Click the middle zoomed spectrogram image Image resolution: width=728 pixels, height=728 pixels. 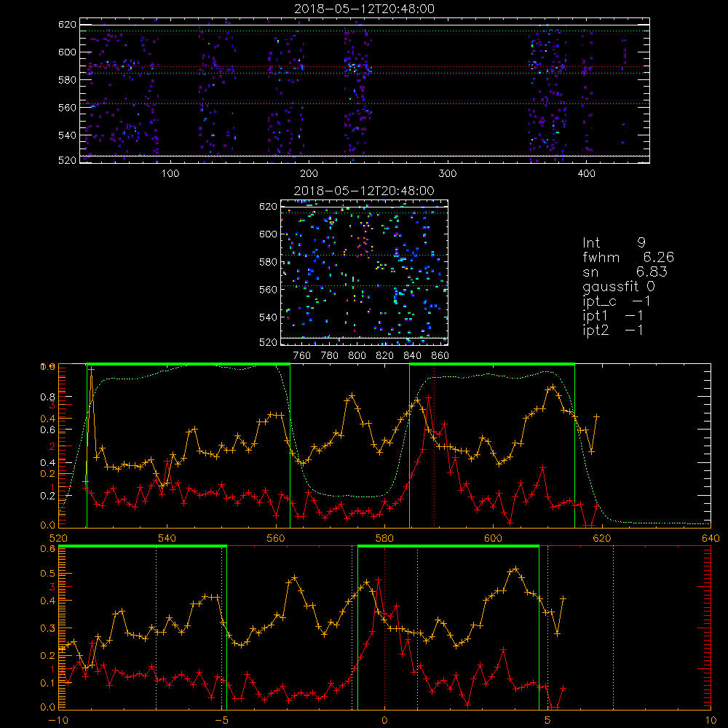click(365, 272)
